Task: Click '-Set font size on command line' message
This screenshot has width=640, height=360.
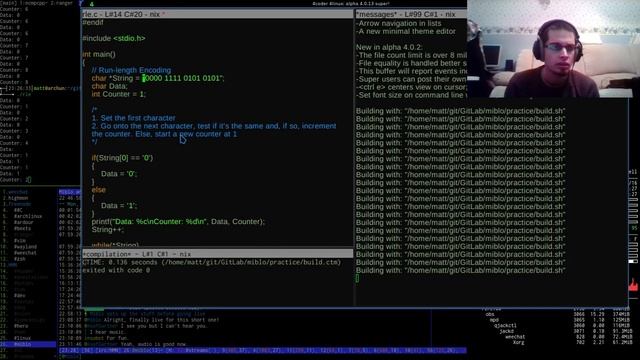Action: click(411, 95)
